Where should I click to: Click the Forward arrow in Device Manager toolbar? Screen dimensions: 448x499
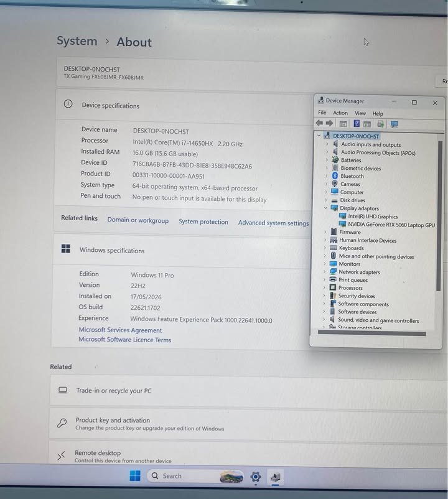pos(330,123)
